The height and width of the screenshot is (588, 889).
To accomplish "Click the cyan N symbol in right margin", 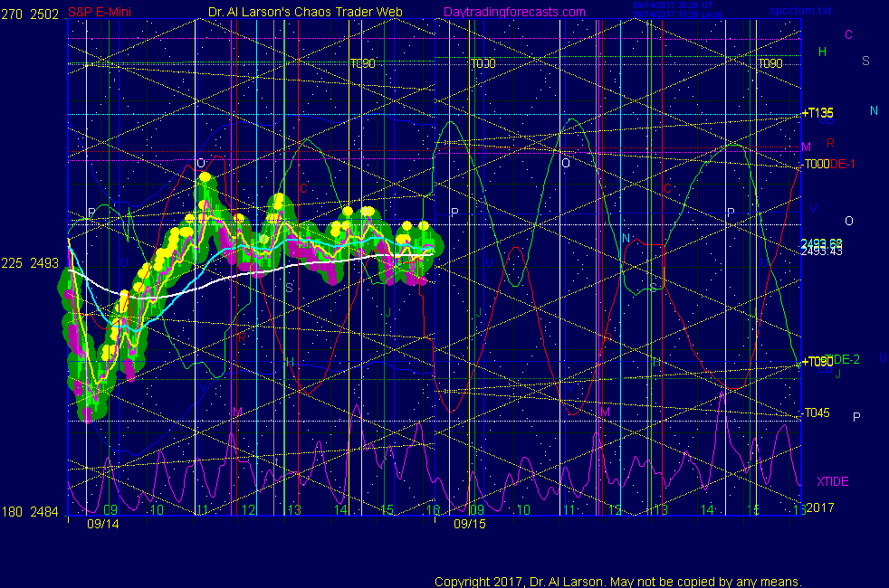I will [874, 110].
